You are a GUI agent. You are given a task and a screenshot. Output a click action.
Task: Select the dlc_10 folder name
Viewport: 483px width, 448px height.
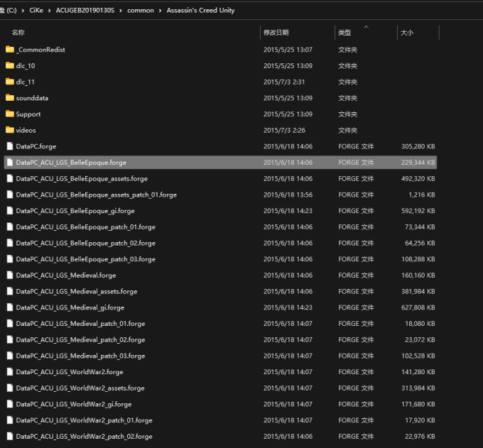[x=26, y=65]
